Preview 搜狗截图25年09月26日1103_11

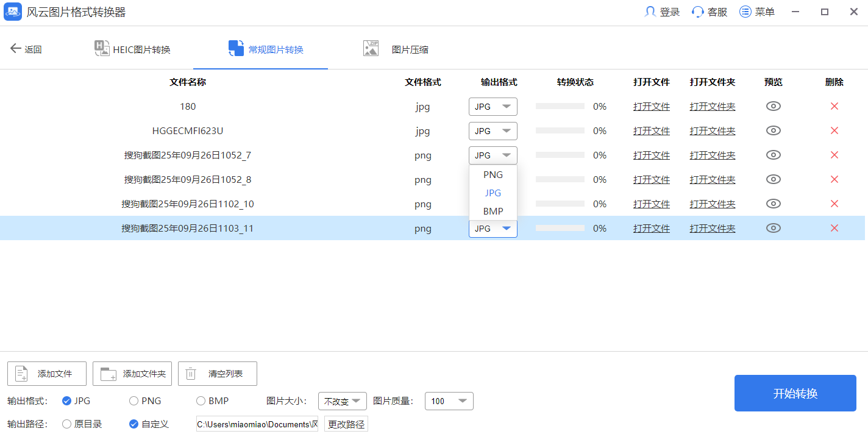pyautogui.click(x=773, y=228)
